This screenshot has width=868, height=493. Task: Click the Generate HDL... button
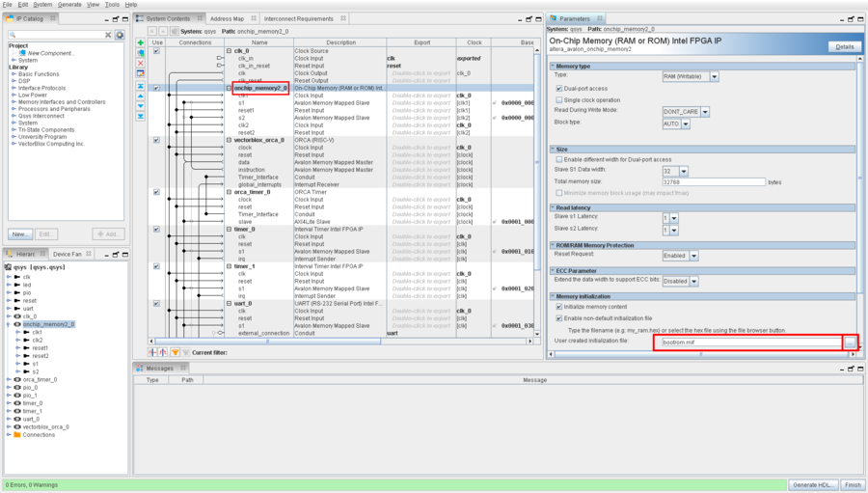coord(813,484)
